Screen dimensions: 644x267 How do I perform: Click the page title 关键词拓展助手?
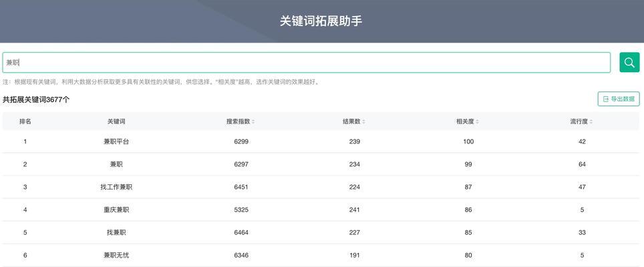click(321, 21)
